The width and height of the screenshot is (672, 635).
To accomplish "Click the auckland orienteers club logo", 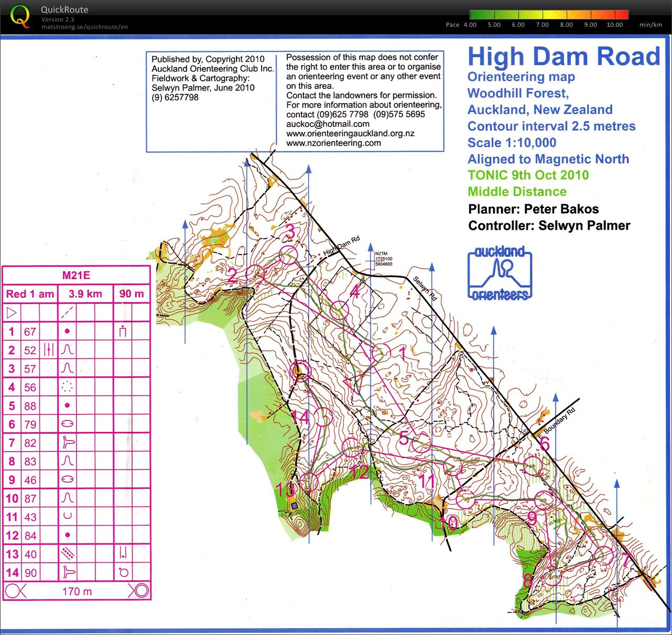I will [x=500, y=273].
